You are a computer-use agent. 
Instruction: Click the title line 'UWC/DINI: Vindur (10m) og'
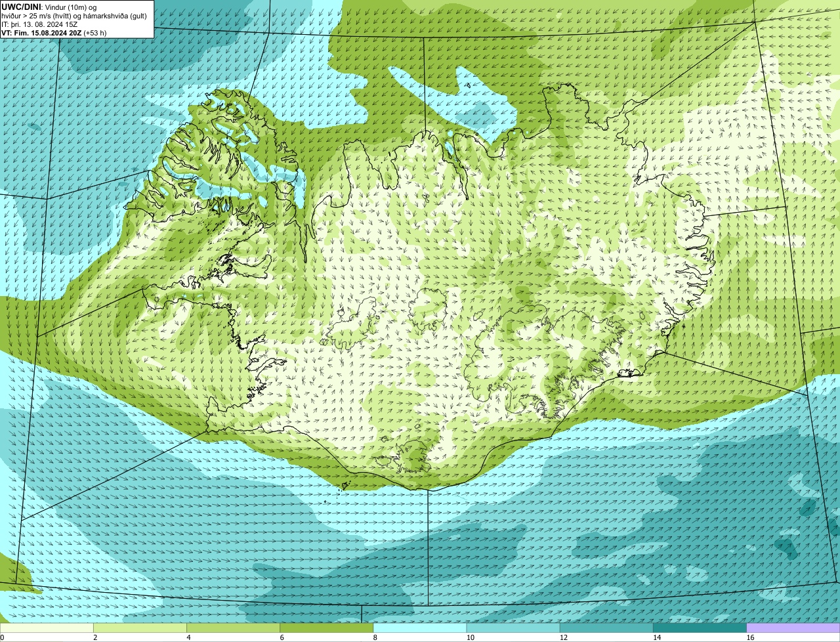click(x=49, y=7)
